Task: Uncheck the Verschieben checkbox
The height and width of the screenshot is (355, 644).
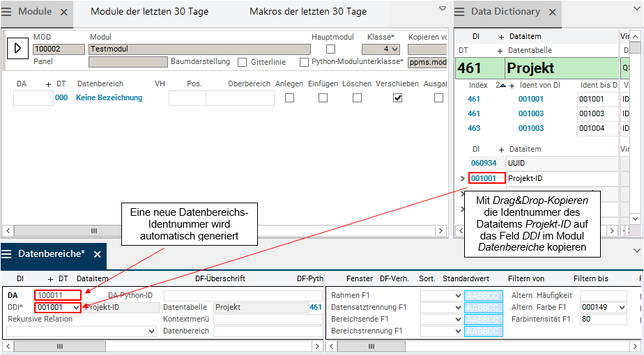Action: pyautogui.click(x=397, y=98)
